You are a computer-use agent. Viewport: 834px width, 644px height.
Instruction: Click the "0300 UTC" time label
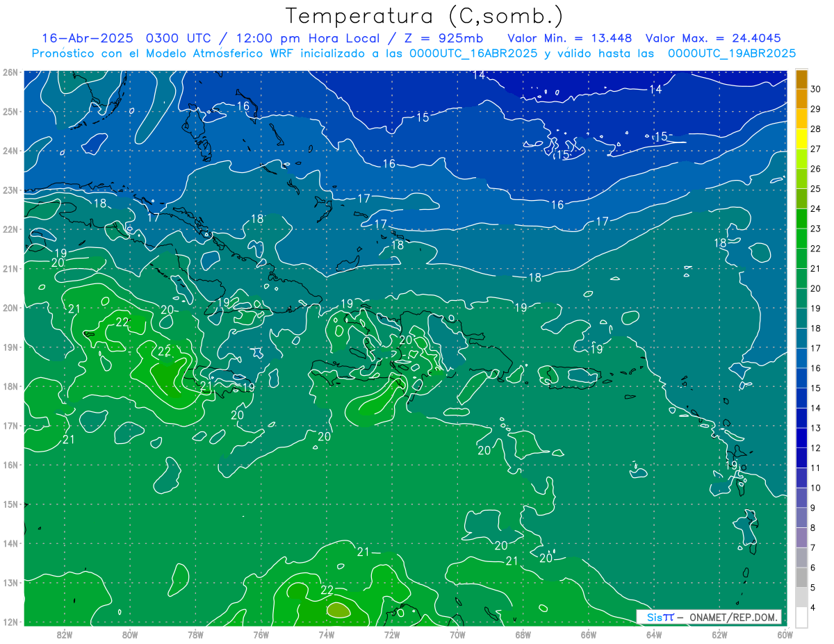pos(180,38)
